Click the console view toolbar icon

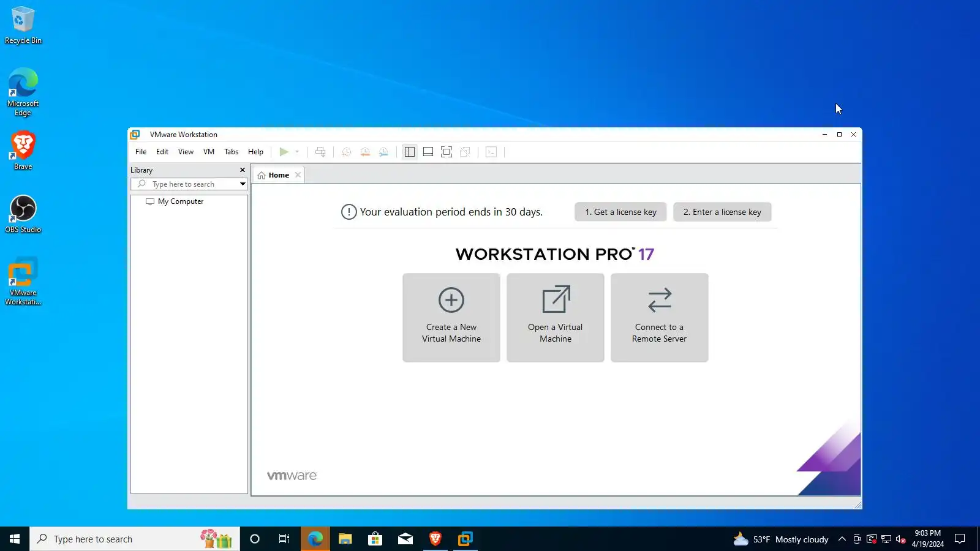(x=491, y=152)
